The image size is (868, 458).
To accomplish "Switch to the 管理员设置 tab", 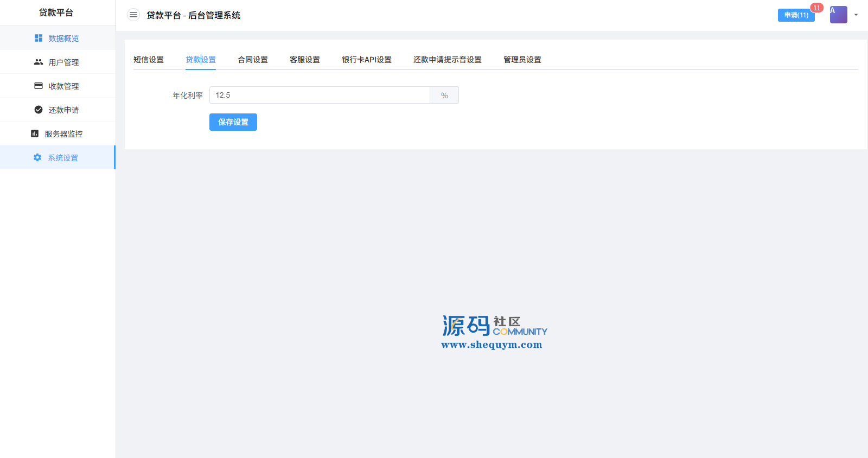I will 522,60.
